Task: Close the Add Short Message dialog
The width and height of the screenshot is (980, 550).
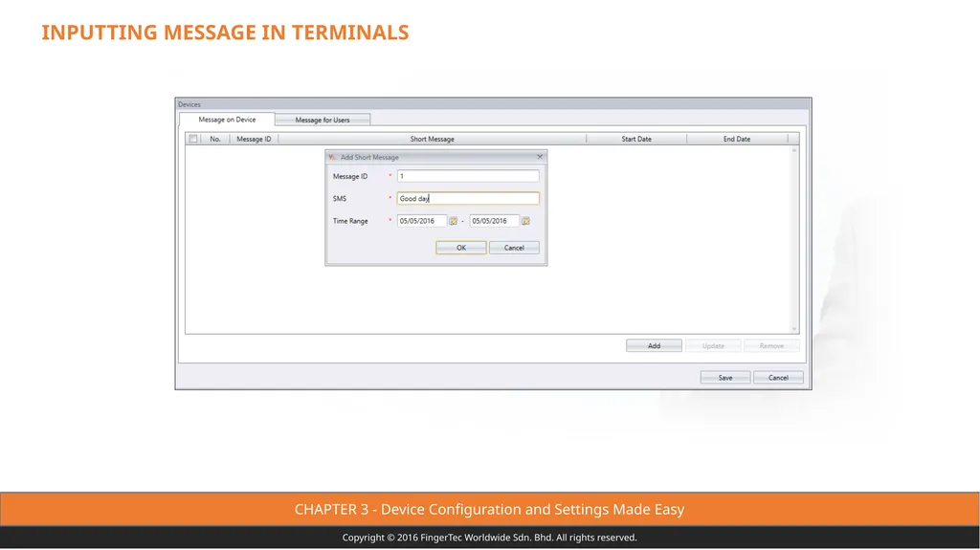Action: tap(540, 157)
